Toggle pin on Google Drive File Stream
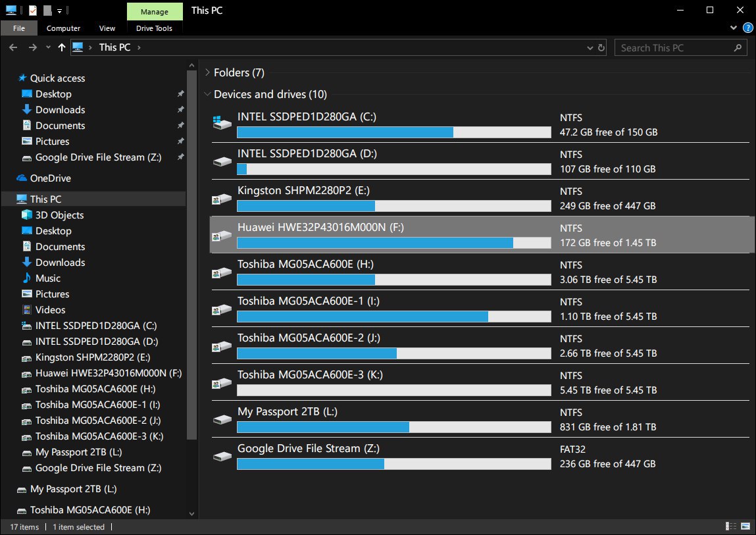The height and width of the screenshot is (535, 756). (x=180, y=157)
